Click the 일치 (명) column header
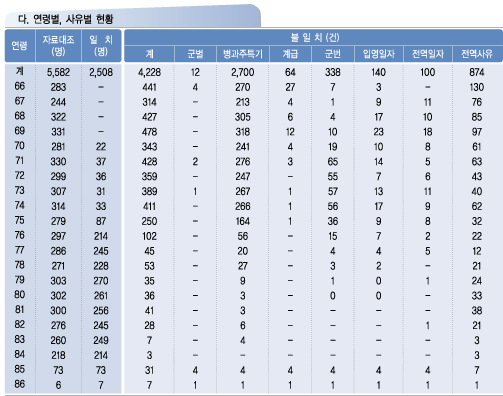The width and height of the screenshot is (503, 396). (x=101, y=46)
